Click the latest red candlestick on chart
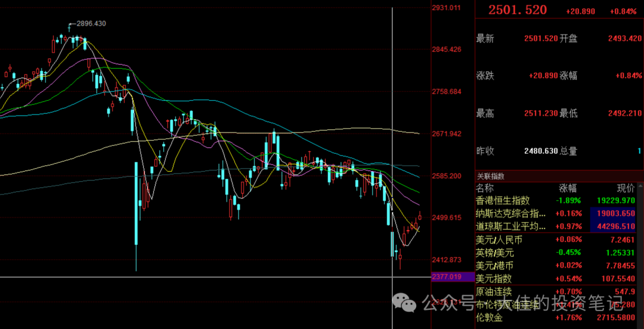Image resolution: width=644 pixels, height=329 pixels. [420, 216]
